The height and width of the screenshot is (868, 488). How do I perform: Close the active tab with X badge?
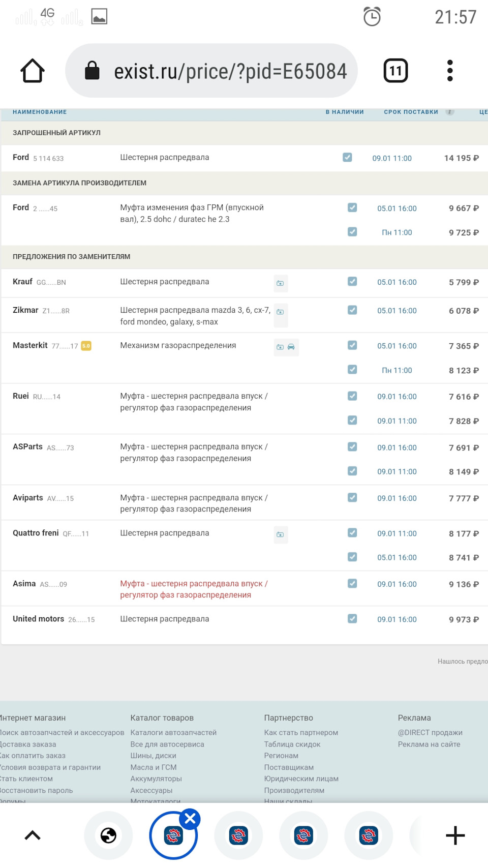pyautogui.click(x=190, y=819)
